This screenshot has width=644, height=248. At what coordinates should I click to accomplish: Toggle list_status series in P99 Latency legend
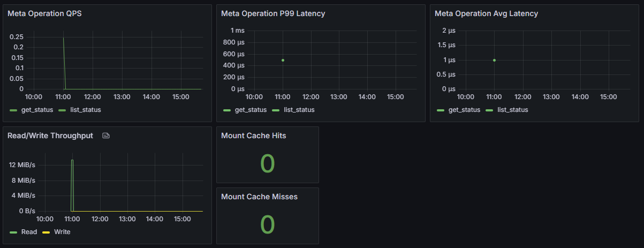tap(299, 110)
